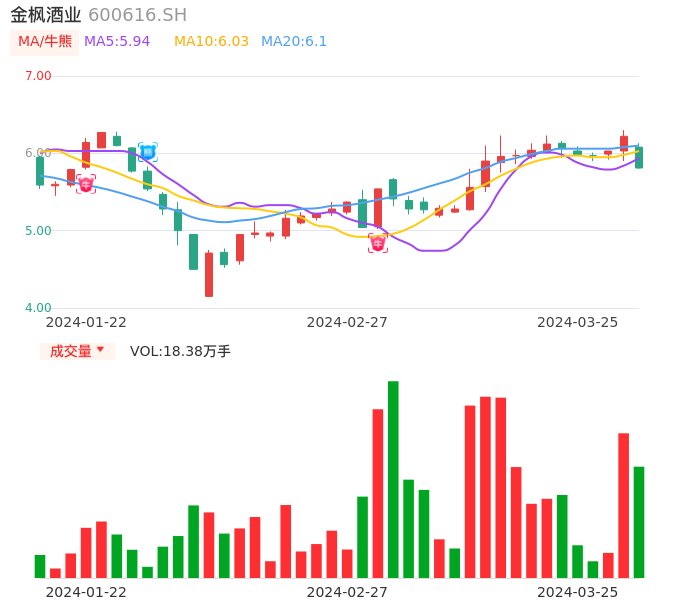Click the 7.00 price axis label
Image resolution: width=686 pixels, height=606 pixels.
tap(38, 76)
